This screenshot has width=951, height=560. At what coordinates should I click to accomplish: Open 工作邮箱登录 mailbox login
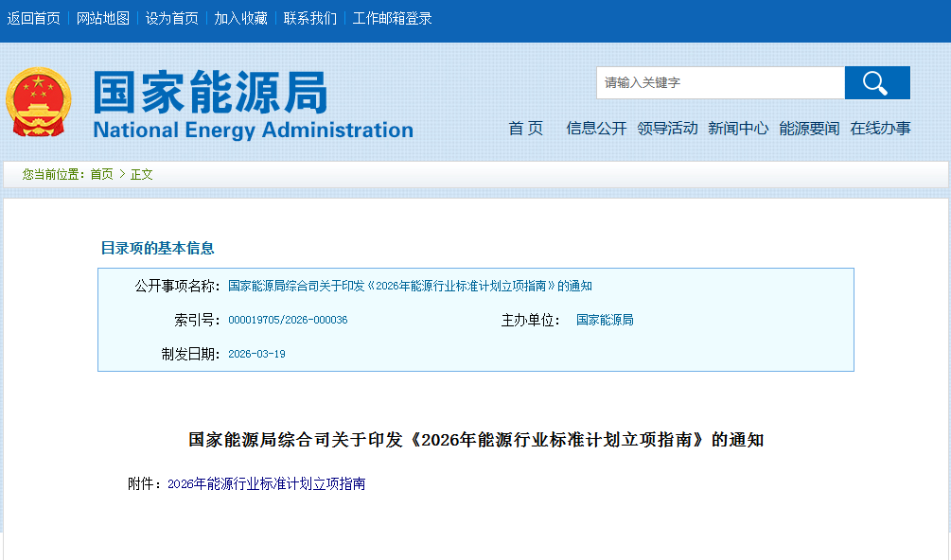[392, 19]
